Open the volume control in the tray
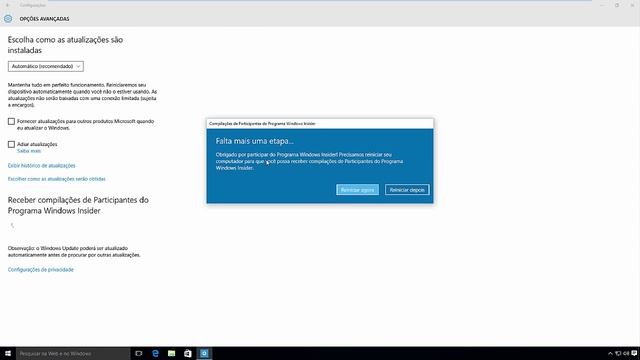Image resolution: width=640 pixels, height=360 pixels. point(626,353)
